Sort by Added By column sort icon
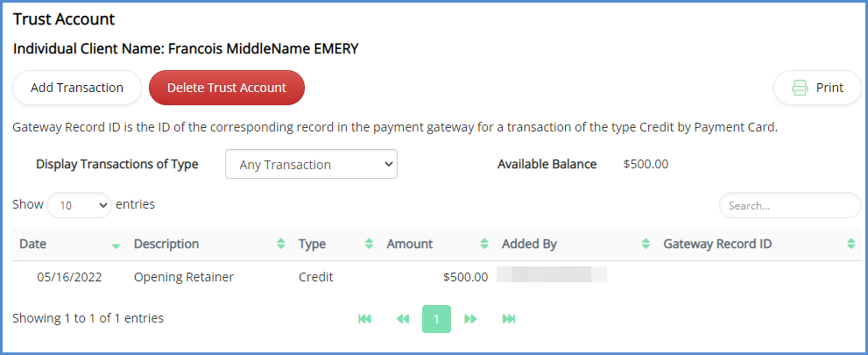The width and height of the screenshot is (868, 355). pos(646,244)
